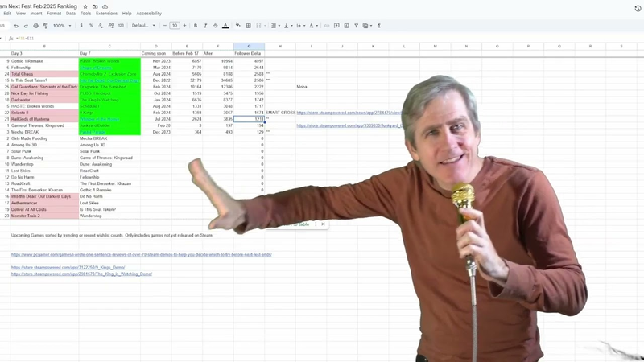Image resolution: width=644 pixels, height=362 pixels.
Task: Activate the paint format tool
Action: [46, 26]
